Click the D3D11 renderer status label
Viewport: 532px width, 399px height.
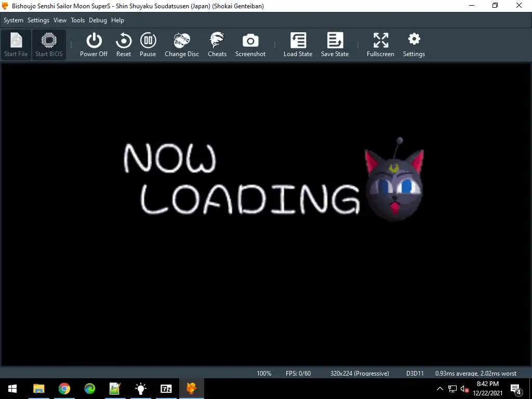click(x=415, y=373)
